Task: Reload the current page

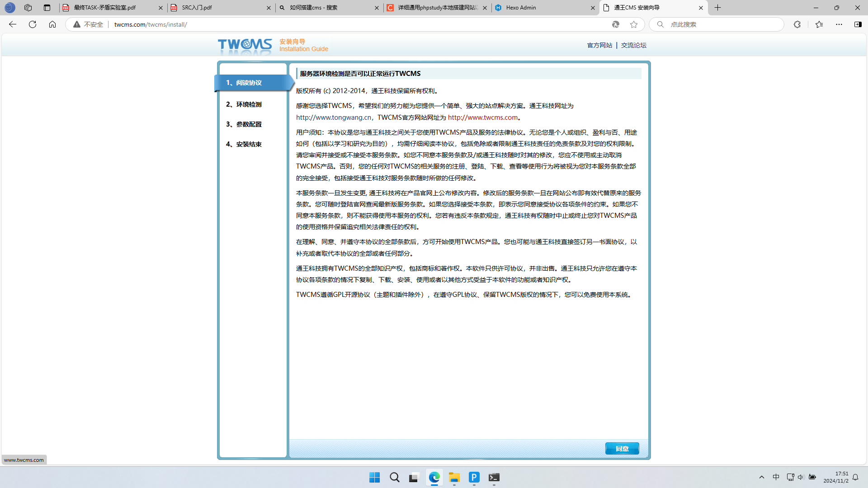Action: coord(33,24)
